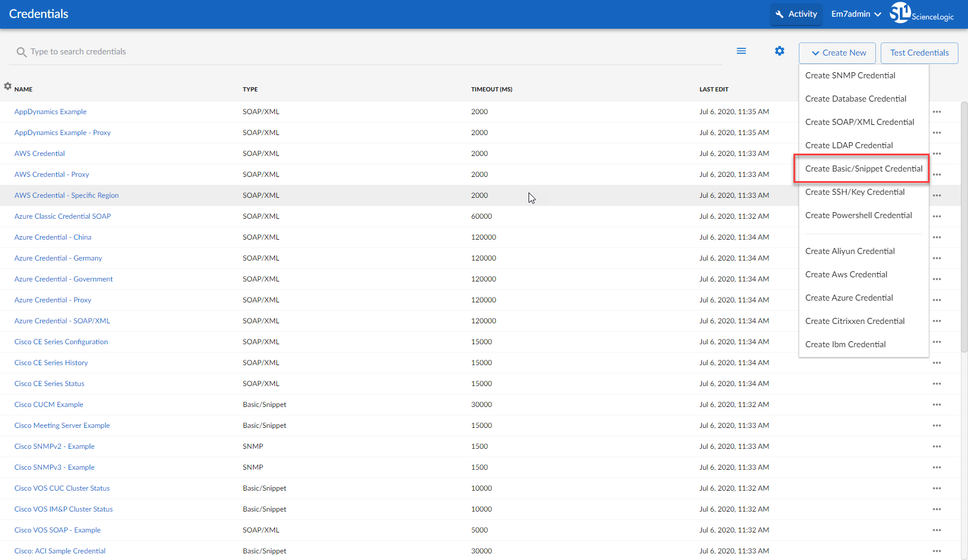Sort by LAST EDIT column header
The image size is (968, 560).
tap(714, 89)
